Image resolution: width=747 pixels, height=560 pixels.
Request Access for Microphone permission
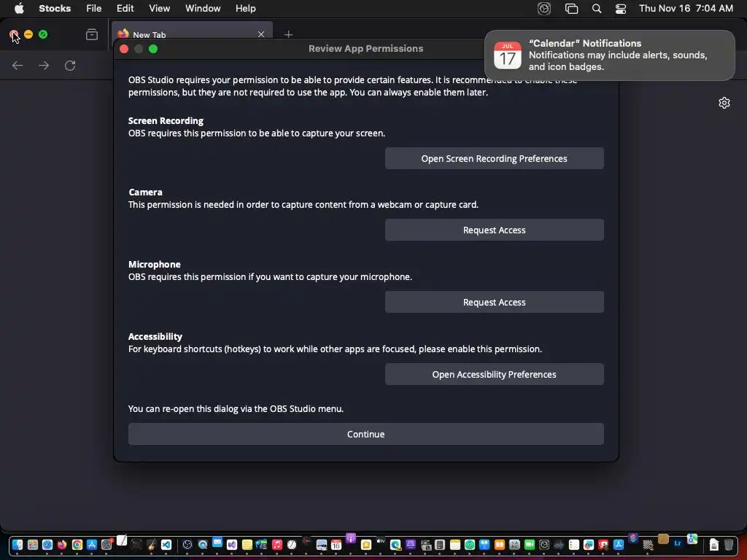point(494,303)
